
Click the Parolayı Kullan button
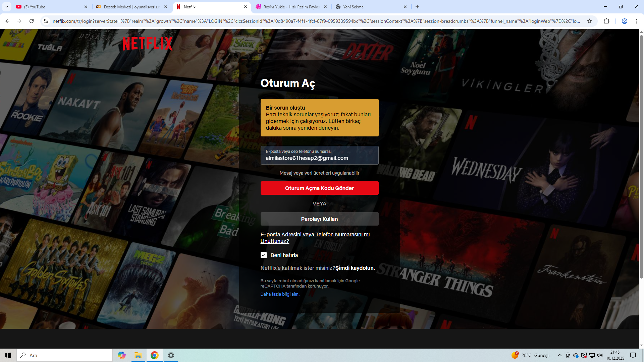[319, 219]
